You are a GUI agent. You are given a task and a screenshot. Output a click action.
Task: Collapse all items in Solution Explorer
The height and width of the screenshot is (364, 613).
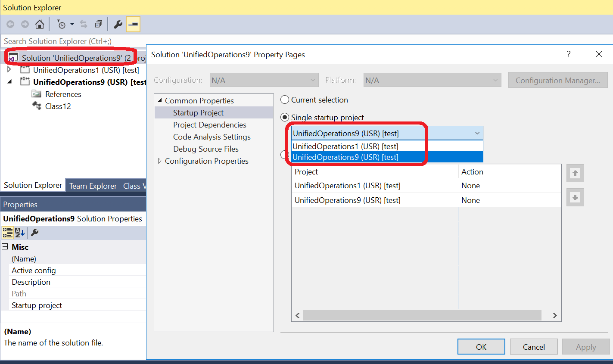pyautogui.click(x=99, y=25)
